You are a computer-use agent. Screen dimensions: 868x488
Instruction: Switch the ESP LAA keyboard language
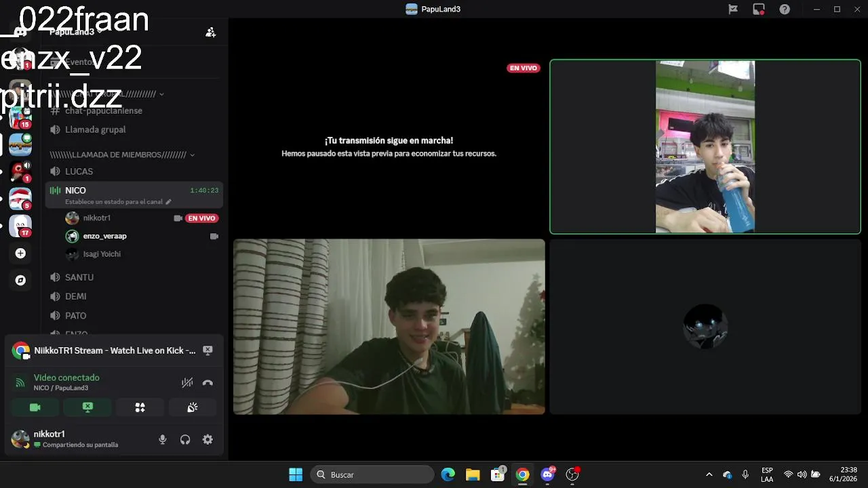point(767,474)
